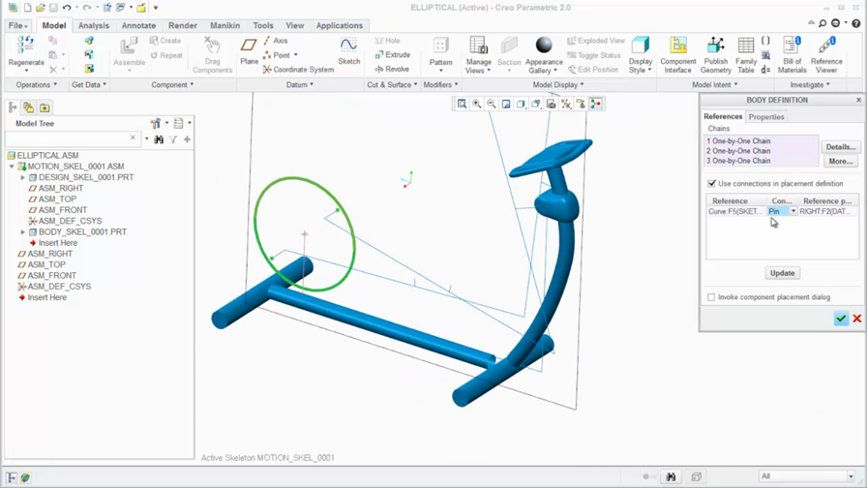The height and width of the screenshot is (488, 868).
Task: Toggle datum display filters icon
Action: click(x=566, y=104)
